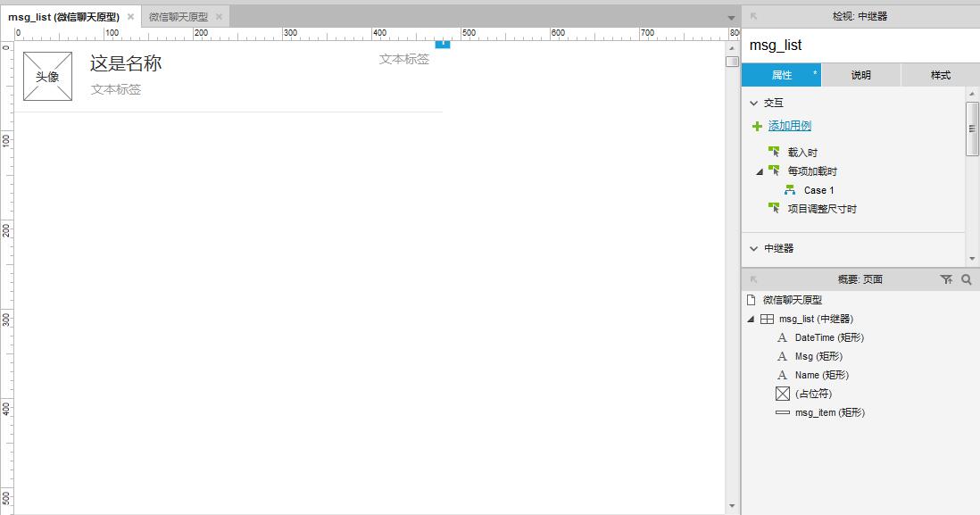The height and width of the screenshot is (515, 980).
Task: Click the placeholder icon beside (占位符)
Action: pyautogui.click(x=783, y=394)
